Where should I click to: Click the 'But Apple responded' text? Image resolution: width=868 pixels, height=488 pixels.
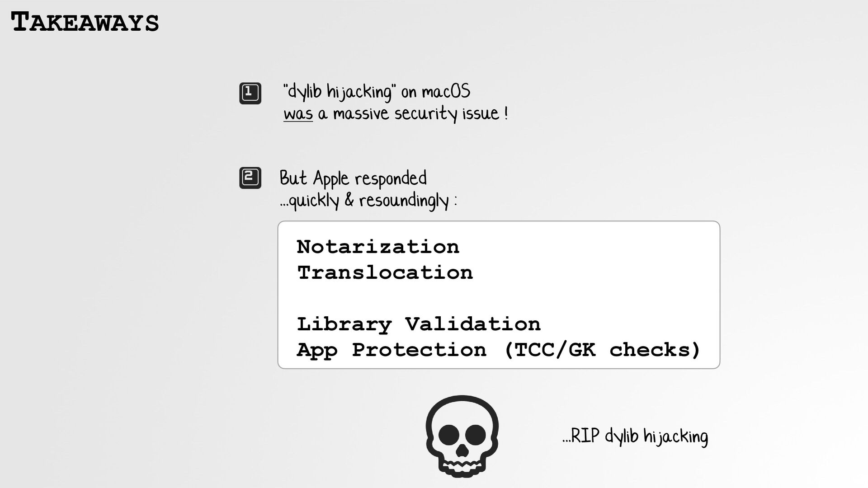[353, 178]
